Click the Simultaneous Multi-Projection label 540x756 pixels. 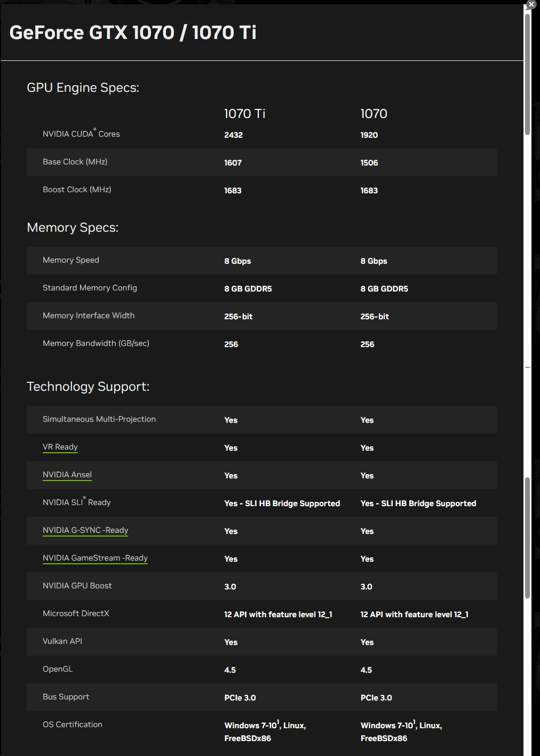coord(99,419)
